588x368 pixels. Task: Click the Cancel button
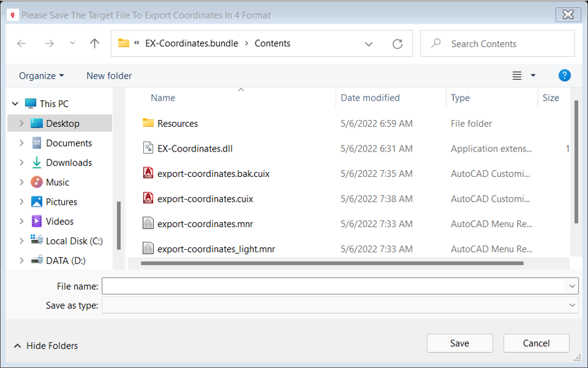[536, 343]
